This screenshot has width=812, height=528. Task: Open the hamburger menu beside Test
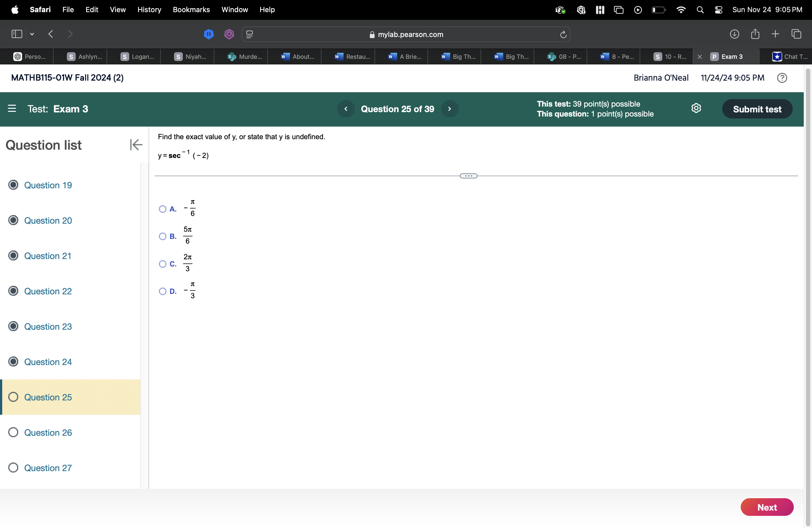point(12,109)
